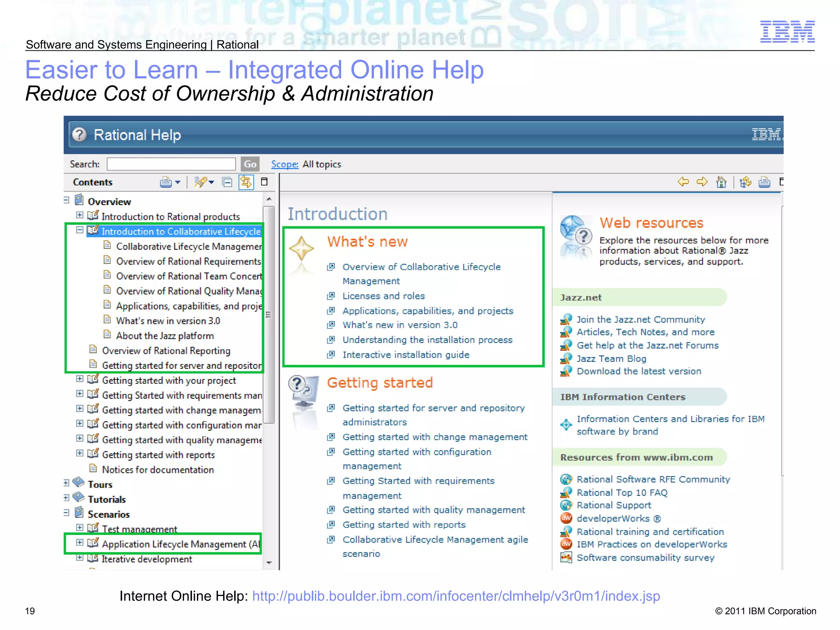Click the developerWorks dw icon
The height and width of the screenshot is (630, 840).
point(566,518)
